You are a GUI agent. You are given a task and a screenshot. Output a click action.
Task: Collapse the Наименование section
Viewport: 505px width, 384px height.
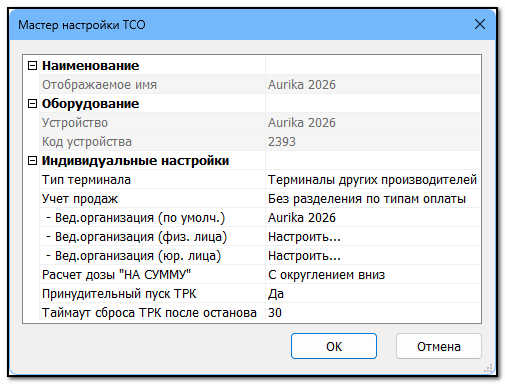click(x=32, y=66)
